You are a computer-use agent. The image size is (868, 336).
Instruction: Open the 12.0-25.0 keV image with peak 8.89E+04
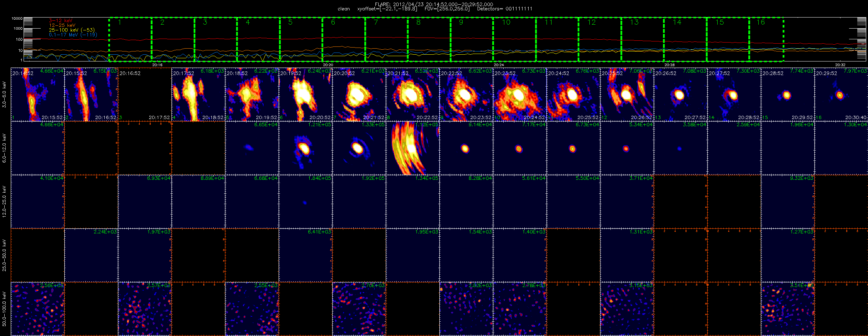pos(198,202)
